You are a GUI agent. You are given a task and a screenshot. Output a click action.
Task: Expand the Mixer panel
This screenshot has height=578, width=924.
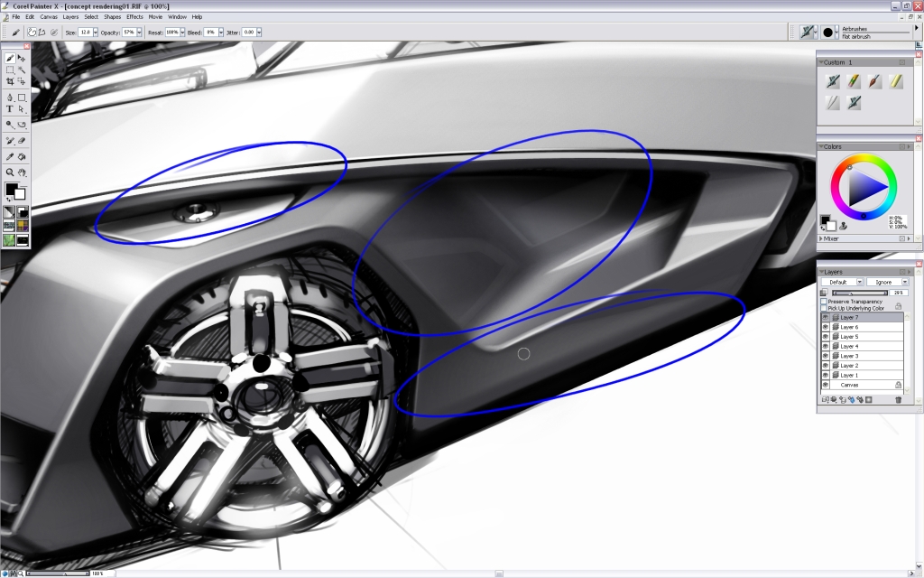tap(822, 238)
